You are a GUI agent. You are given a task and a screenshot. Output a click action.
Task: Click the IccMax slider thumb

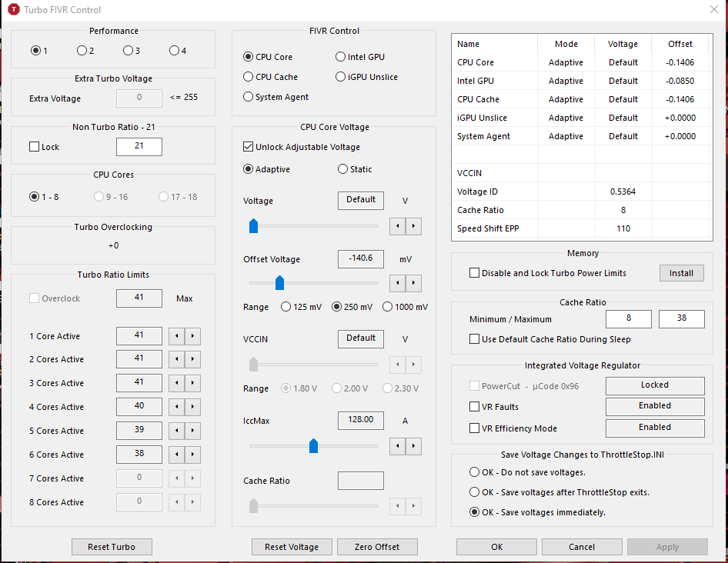pyautogui.click(x=313, y=445)
